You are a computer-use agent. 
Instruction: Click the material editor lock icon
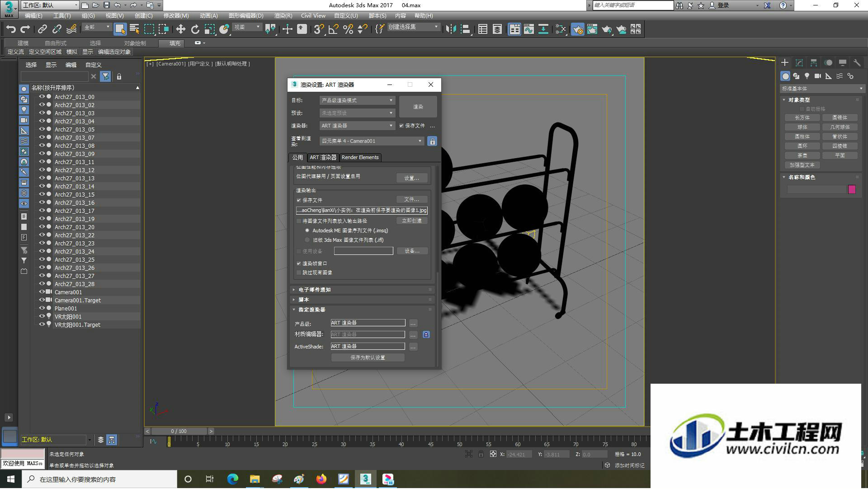point(426,335)
